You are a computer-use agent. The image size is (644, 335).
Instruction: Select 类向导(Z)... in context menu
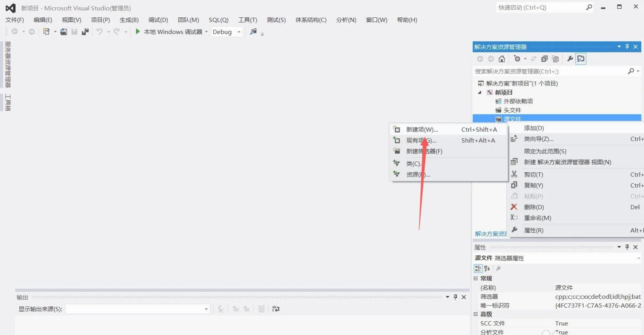[x=576, y=139]
